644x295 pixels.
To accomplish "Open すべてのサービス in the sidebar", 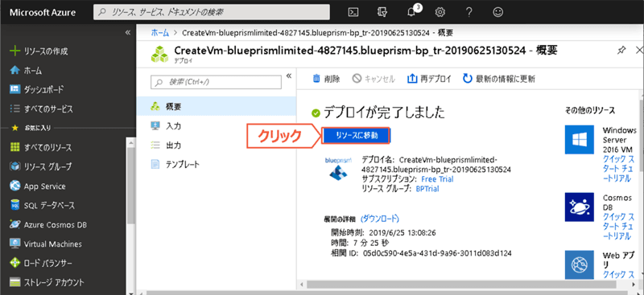I will (41, 109).
